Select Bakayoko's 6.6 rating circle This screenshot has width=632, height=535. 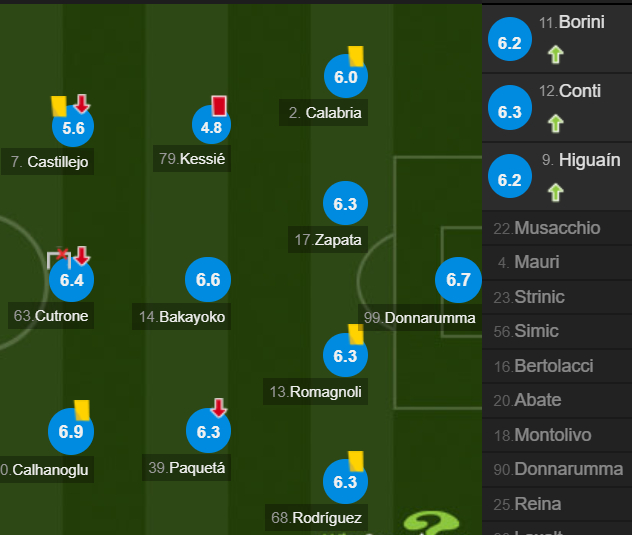(x=208, y=280)
